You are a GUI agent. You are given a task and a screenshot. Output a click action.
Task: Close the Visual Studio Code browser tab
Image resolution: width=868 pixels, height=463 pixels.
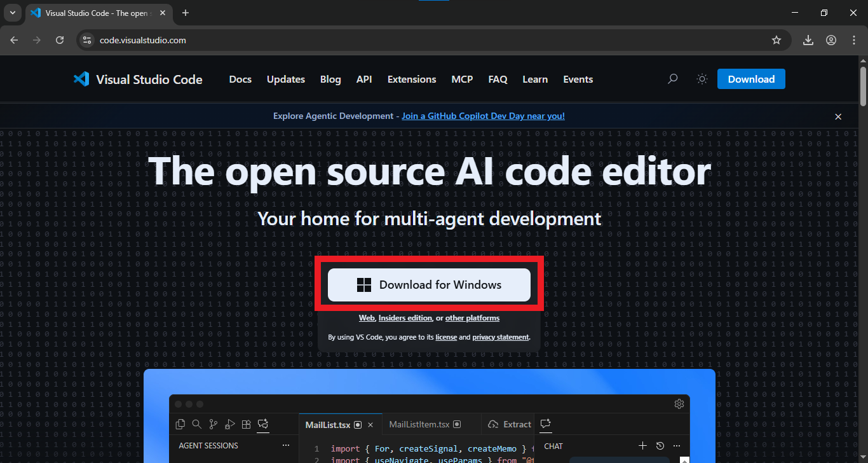click(x=163, y=13)
